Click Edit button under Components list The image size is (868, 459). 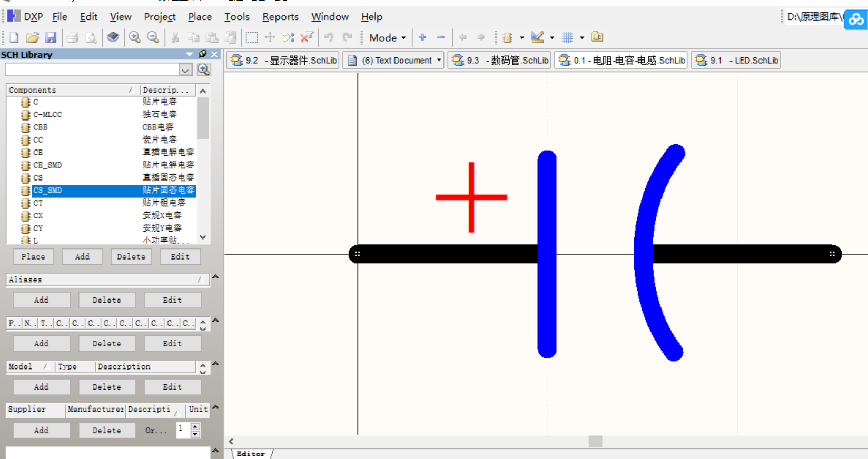point(180,256)
